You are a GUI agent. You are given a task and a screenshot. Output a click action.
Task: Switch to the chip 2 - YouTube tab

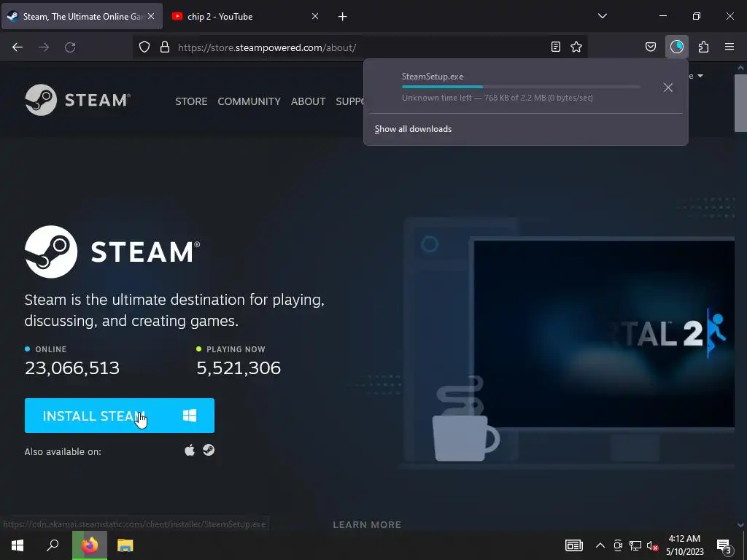pos(246,16)
